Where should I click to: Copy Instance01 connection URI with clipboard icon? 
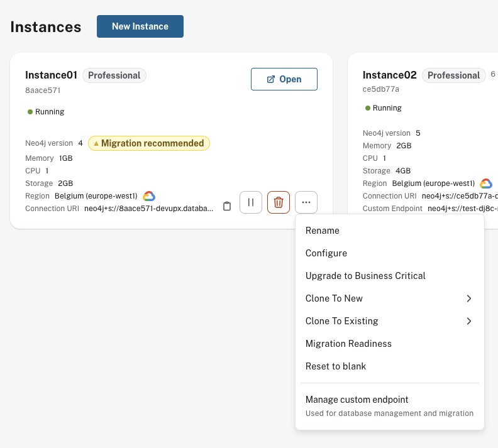pos(227,206)
